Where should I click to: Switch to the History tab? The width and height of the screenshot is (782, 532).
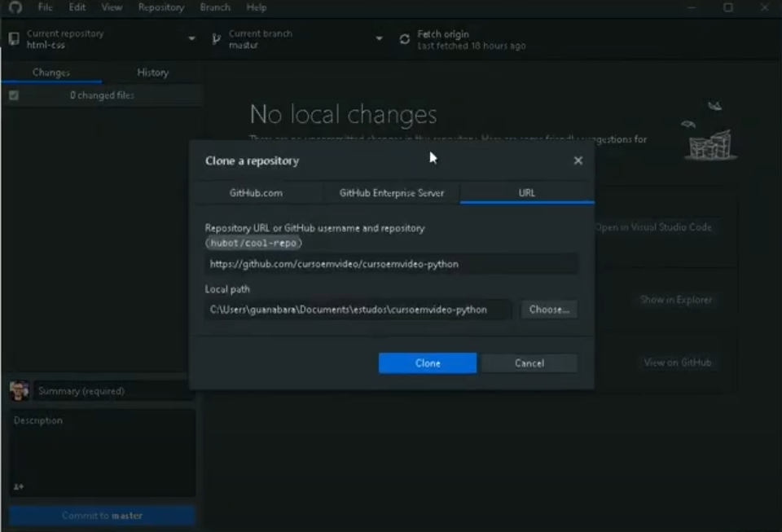click(153, 73)
